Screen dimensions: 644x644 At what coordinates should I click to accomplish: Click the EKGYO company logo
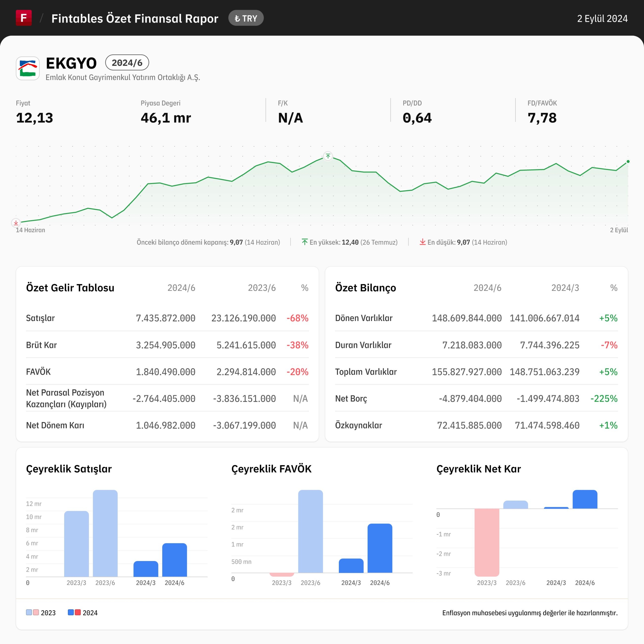tap(28, 68)
